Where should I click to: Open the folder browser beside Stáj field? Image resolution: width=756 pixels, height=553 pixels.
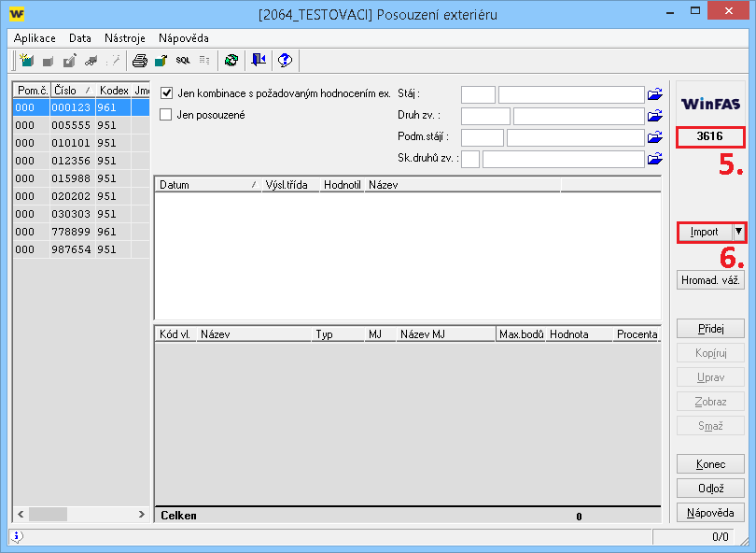point(655,94)
